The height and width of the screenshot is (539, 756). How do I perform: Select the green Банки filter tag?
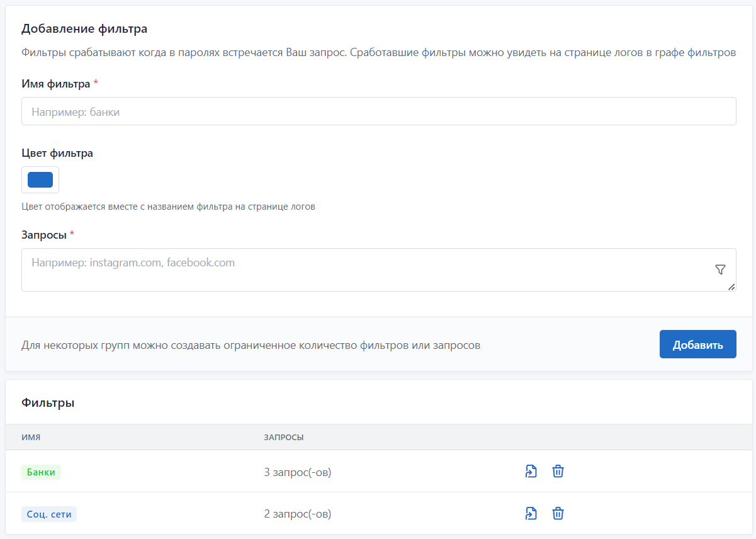coord(41,472)
